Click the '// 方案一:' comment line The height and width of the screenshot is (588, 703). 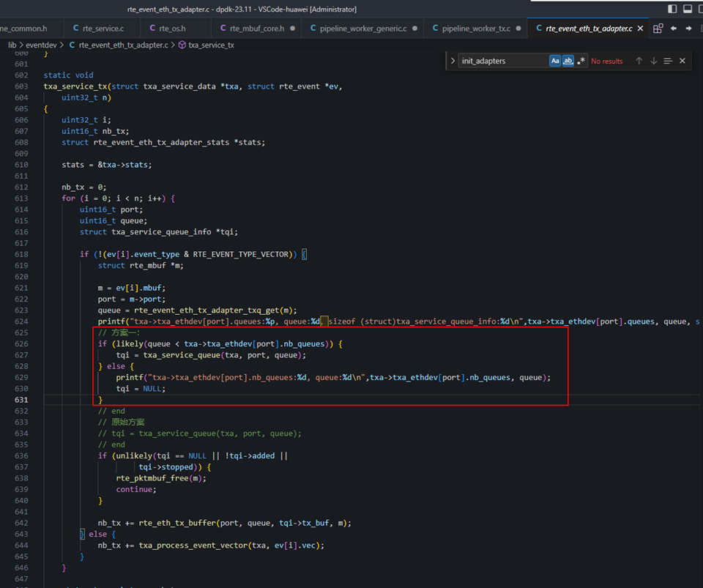coord(119,332)
